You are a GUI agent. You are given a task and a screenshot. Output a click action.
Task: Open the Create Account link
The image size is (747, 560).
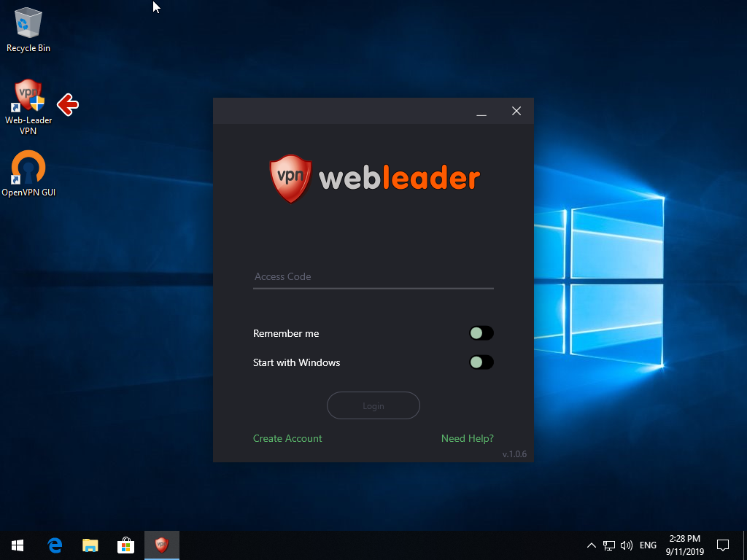pyautogui.click(x=287, y=438)
